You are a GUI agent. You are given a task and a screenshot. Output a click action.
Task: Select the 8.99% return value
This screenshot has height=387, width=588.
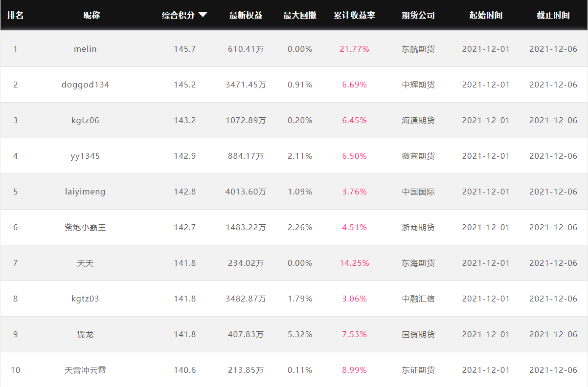coord(355,370)
